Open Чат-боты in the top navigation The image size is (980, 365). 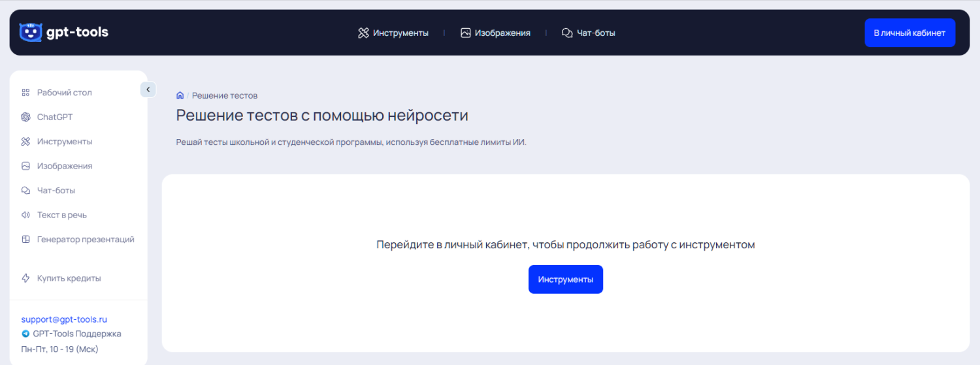(x=596, y=33)
